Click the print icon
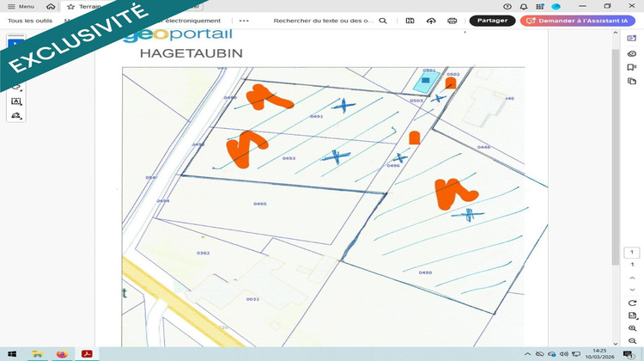 (x=452, y=21)
